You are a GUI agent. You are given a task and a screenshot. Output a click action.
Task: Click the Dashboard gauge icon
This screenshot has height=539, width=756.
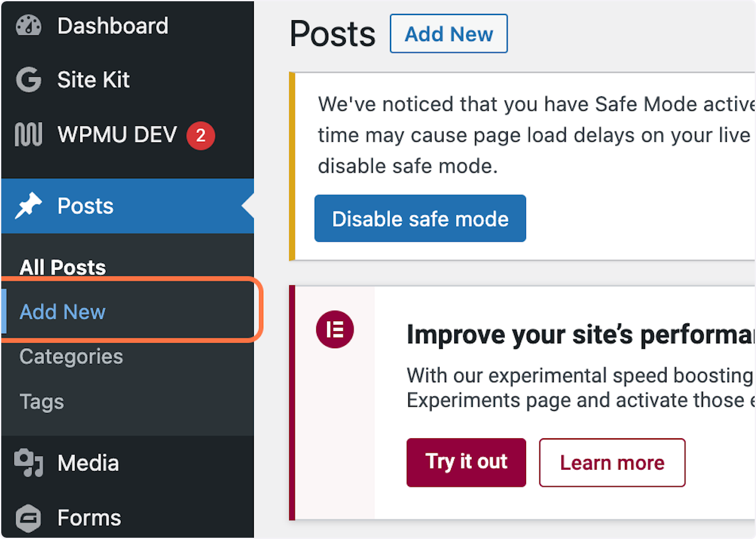pos(28,26)
